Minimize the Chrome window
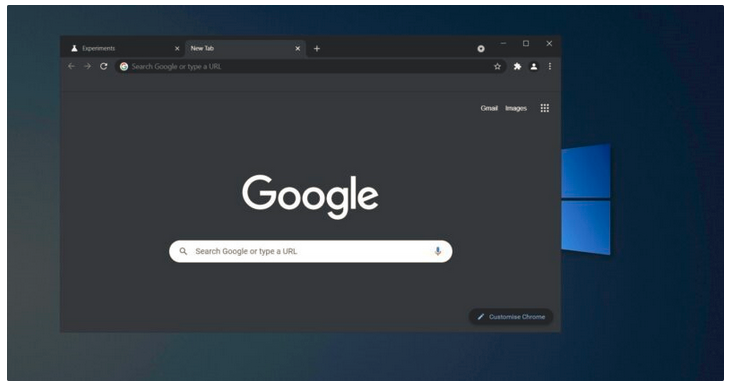Screen dimensions: 730x389 (x=503, y=43)
